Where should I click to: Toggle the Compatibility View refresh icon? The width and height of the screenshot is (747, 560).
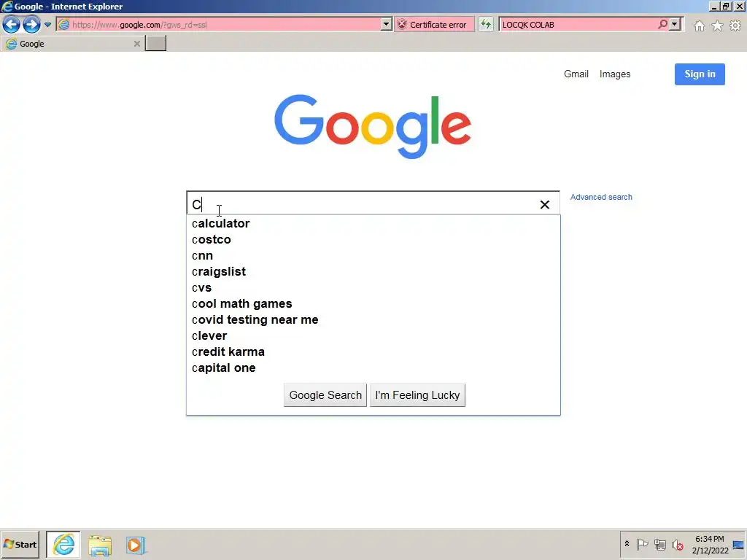click(x=485, y=24)
